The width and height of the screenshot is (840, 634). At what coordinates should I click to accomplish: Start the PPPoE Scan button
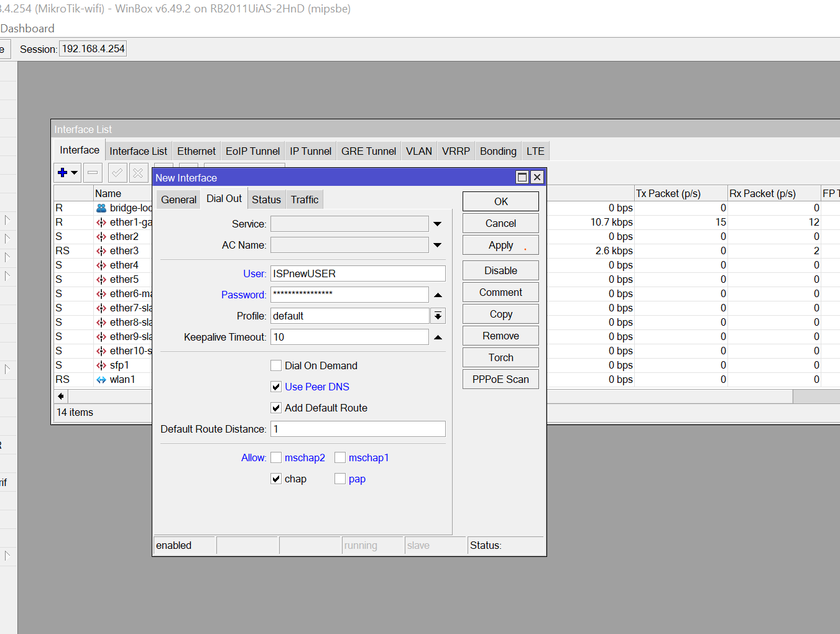pos(501,379)
